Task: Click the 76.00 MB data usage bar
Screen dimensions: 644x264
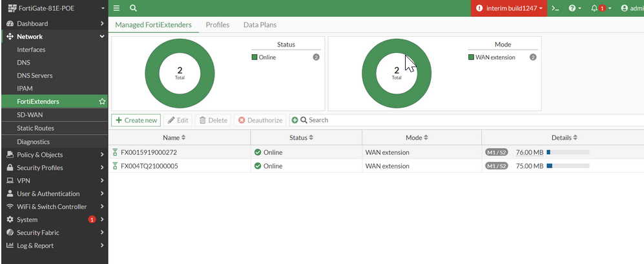Action: pos(568,152)
